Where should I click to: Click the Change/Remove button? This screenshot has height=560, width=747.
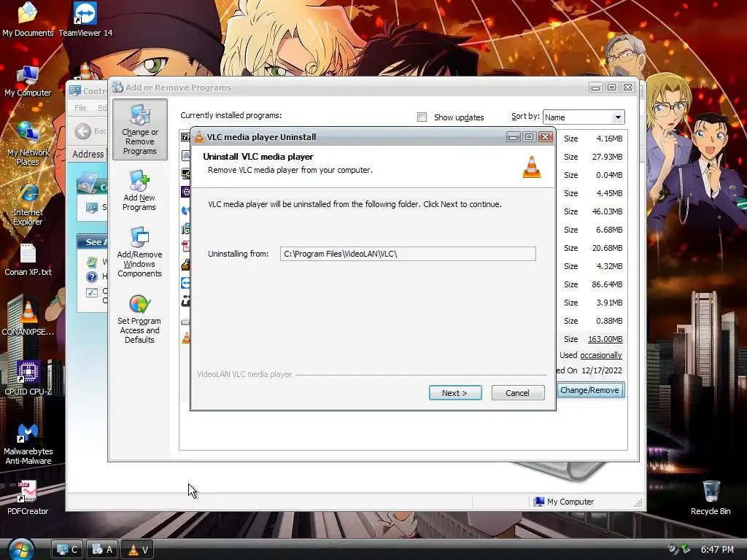click(x=589, y=390)
